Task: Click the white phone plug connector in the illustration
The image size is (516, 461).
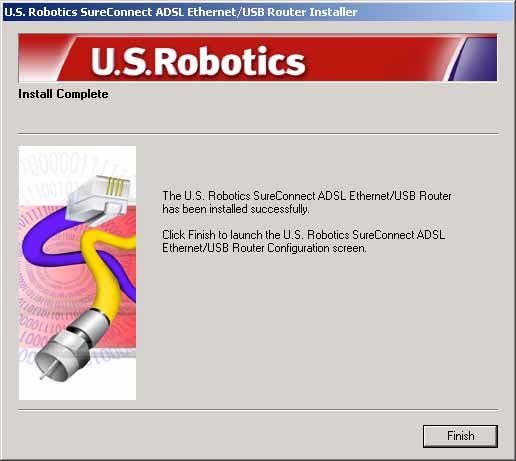Action: (97, 197)
